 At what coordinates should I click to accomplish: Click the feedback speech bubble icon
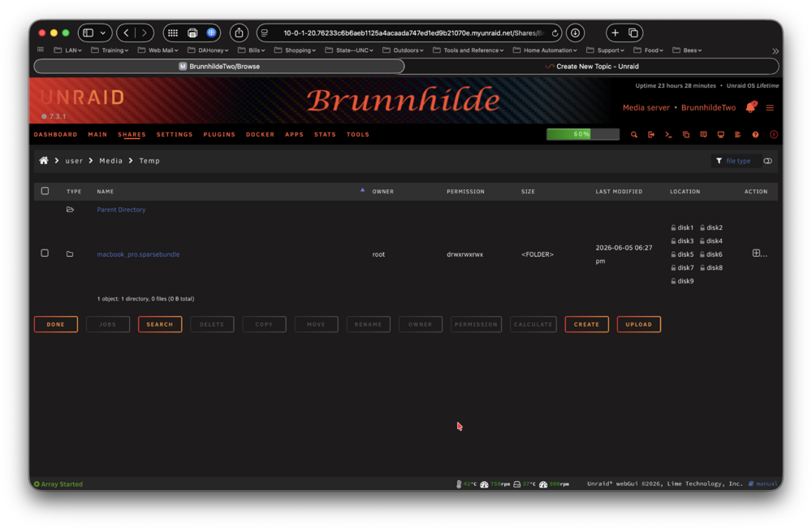703,135
